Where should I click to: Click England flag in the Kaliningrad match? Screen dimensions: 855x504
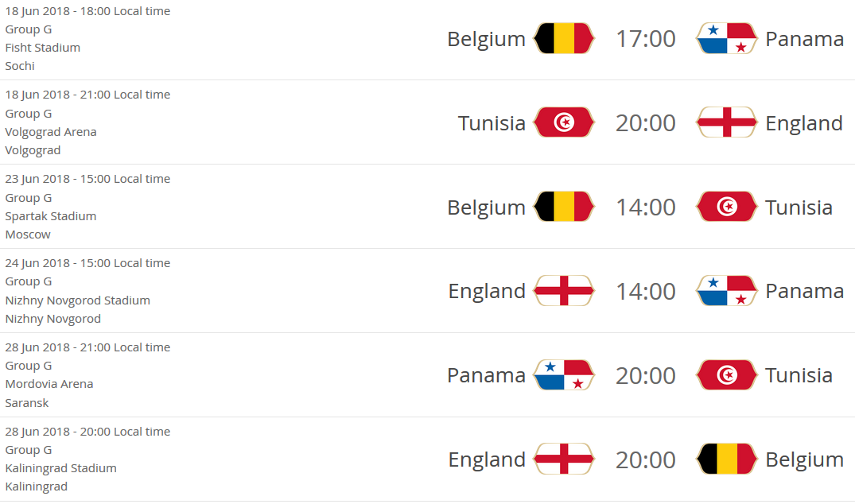coord(564,459)
